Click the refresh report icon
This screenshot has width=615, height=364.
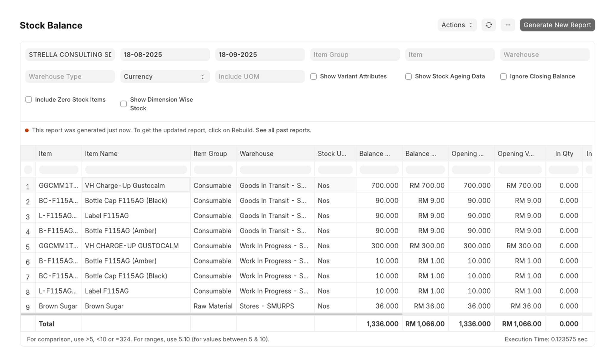click(489, 25)
